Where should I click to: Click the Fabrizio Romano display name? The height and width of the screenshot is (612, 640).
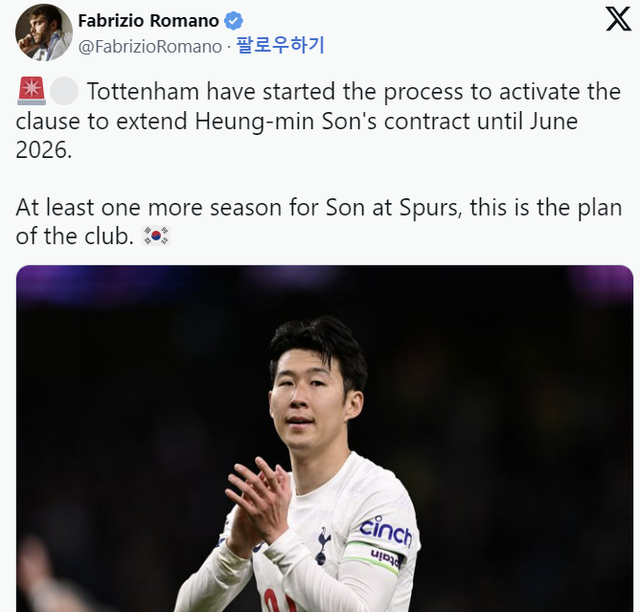pos(149,21)
